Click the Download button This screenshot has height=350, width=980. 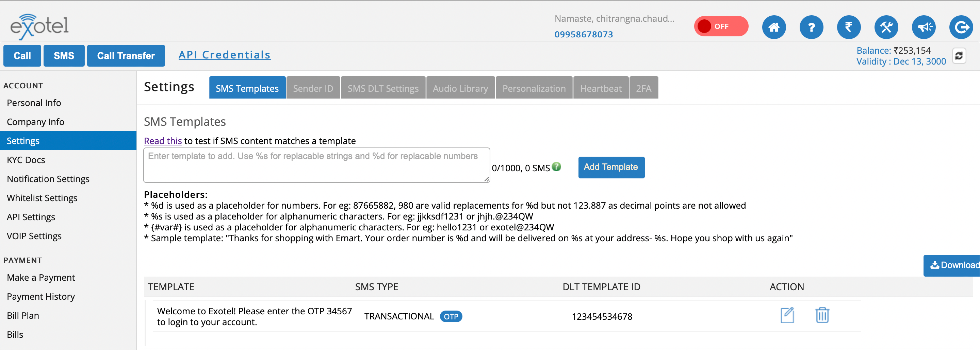(951, 265)
